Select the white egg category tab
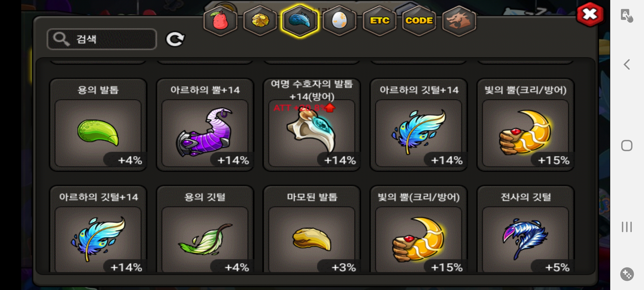The image size is (644, 290). click(339, 21)
